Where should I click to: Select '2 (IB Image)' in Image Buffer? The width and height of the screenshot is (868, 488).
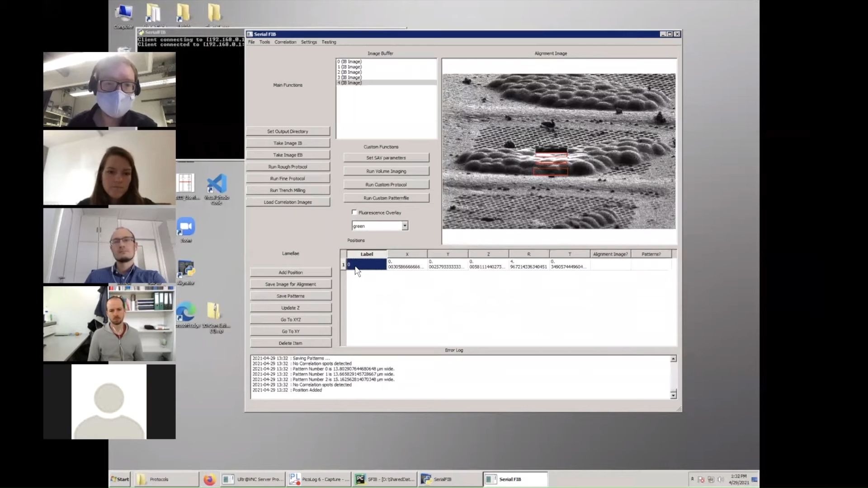coord(387,72)
